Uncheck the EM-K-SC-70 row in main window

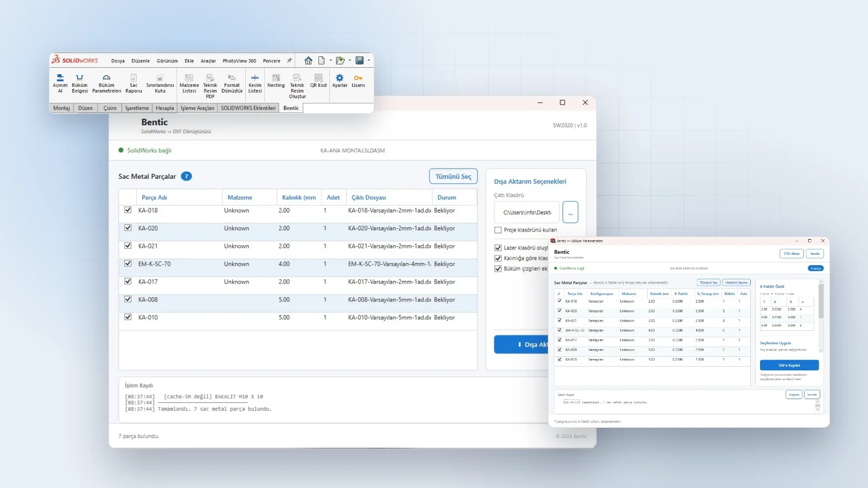click(x=128, y=264)
